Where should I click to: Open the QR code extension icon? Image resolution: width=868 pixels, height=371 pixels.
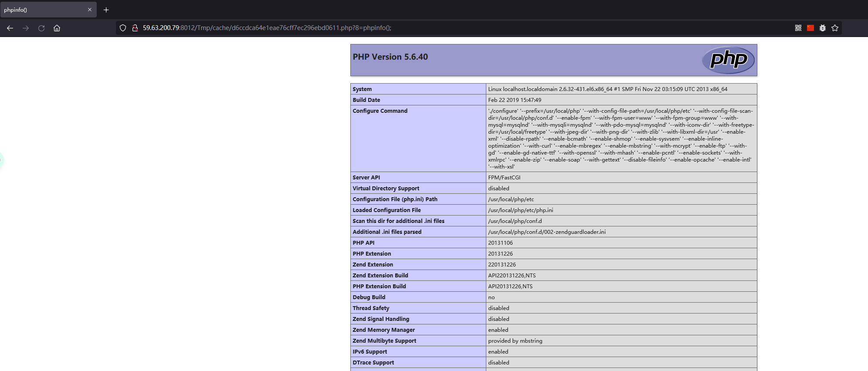(798, 28)
